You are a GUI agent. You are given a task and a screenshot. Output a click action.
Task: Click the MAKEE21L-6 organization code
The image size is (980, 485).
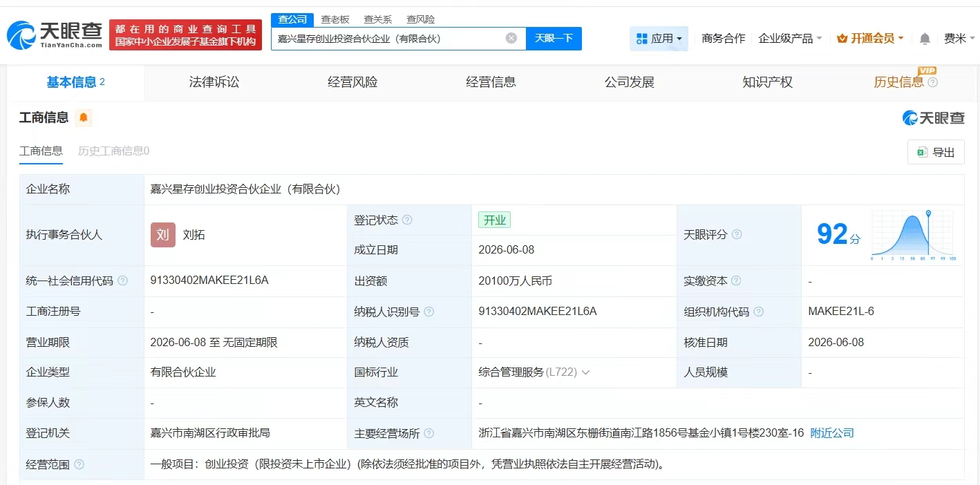click(x=841, y=312)
